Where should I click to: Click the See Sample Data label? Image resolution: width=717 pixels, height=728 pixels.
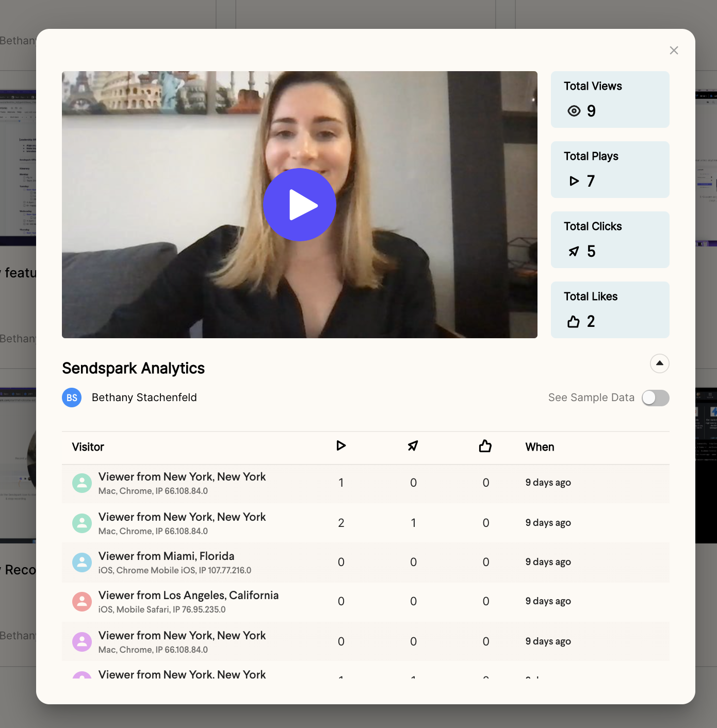tap(592, 398)
